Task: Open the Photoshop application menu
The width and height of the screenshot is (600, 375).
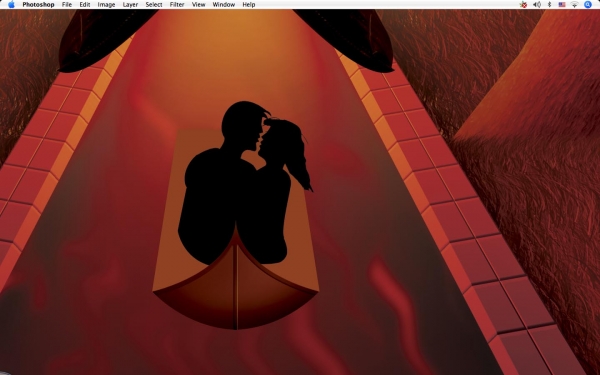Action: pyautogui.click(x=38, y=5)
